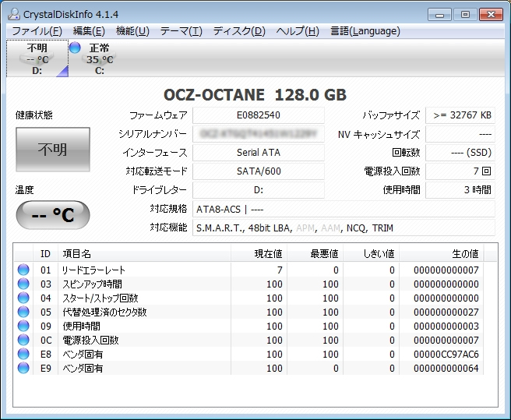Open the ファイル(F) menu
Image resolution: width=511 pixels, height=420 pixels.
coord(37,31)
